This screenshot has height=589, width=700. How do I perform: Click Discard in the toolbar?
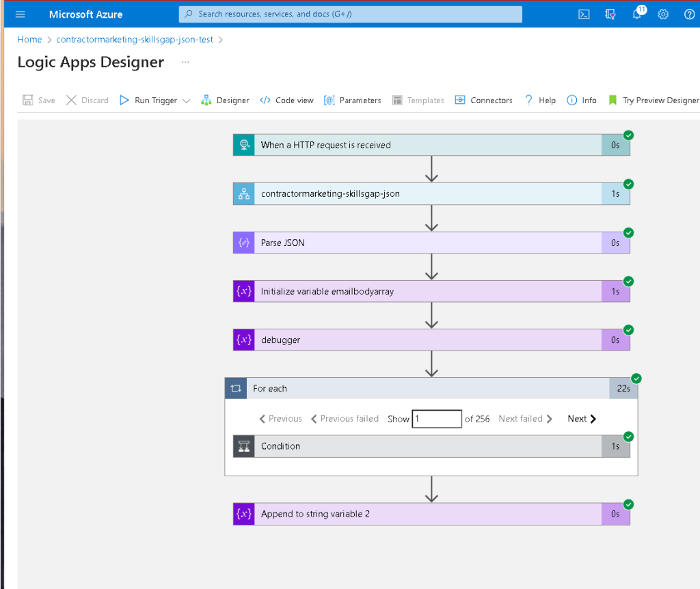coord(87,100)
